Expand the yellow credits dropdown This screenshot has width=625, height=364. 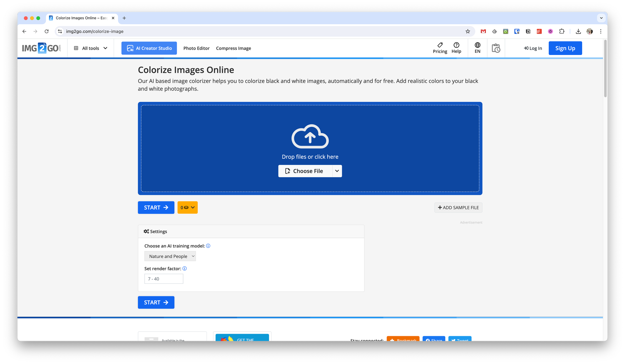point(187,207)
